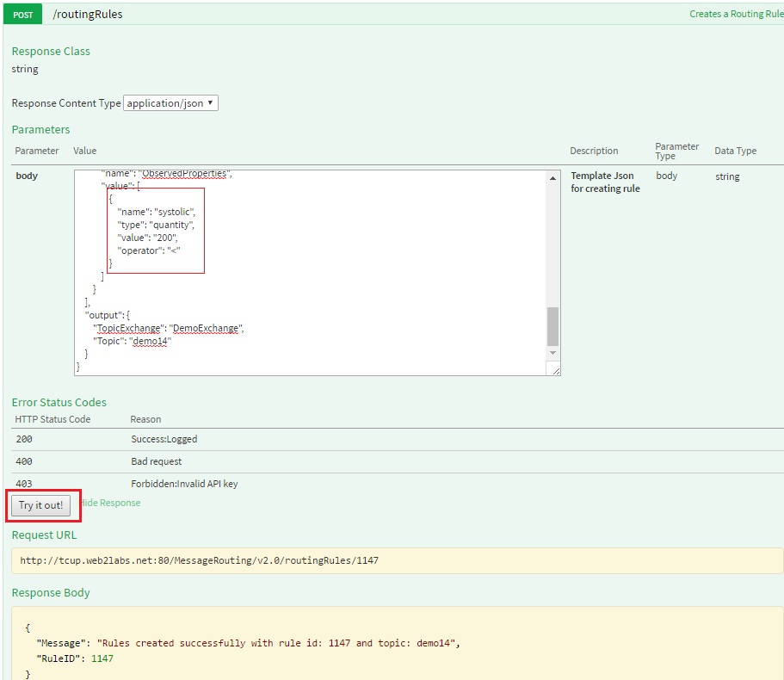784x680 pixels.
Task: Click the textarea scrollbar thumb
Action: [553, 326]
